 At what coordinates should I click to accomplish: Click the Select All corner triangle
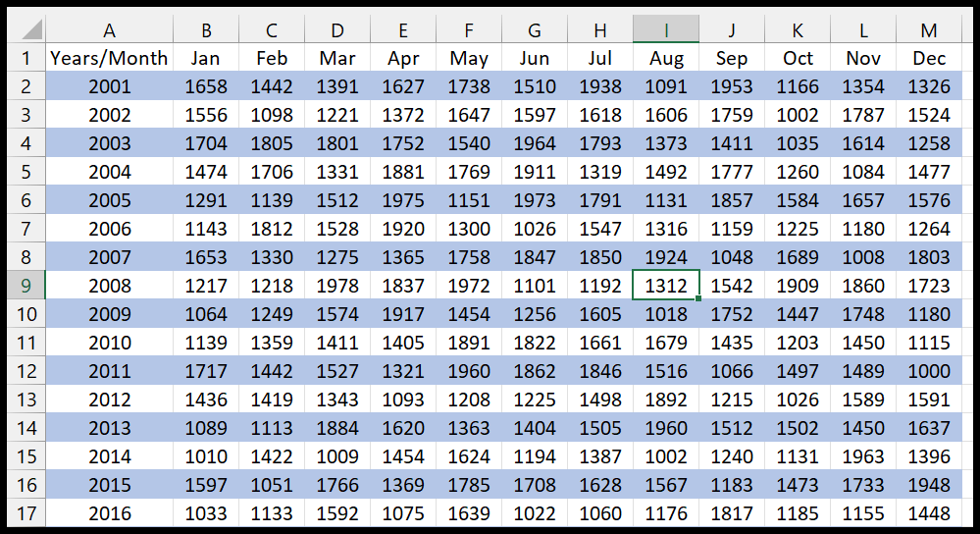click(x=26, y=29)
